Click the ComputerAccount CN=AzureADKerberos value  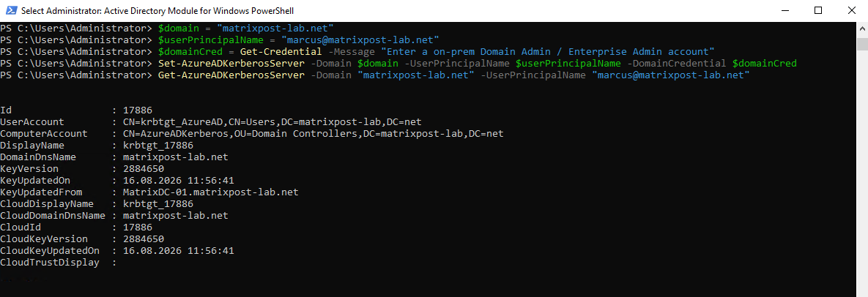[x=314, y=134]
